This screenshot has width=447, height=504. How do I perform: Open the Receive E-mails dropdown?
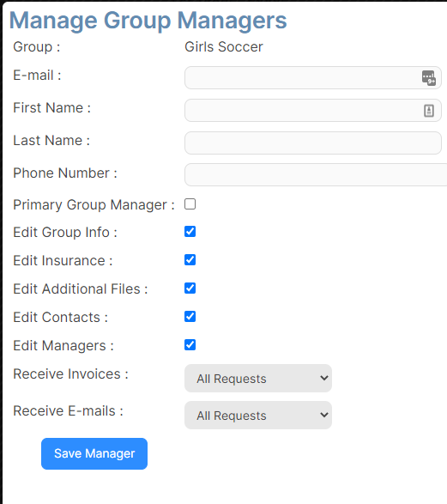[x=258, y=415]
